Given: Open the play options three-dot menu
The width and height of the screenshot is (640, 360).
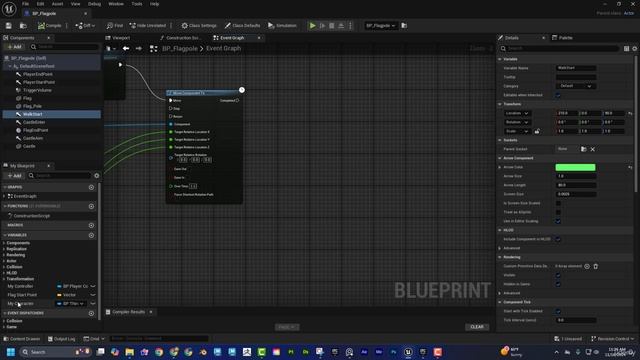Looking at the screenshot, I should click(x=350, y=26).
